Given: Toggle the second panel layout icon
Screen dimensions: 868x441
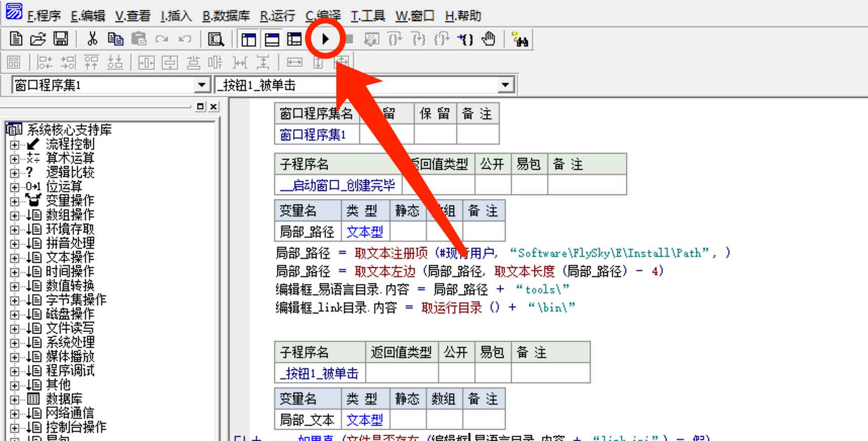Looking at the screenshot, I should pyautogui.click(x=272, y=39).
